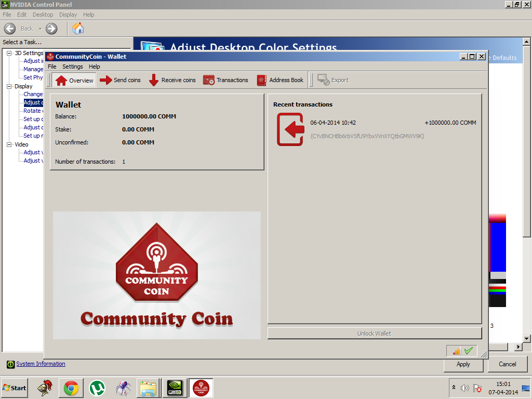This screenshot has height=399, width=532.
Task: Open the wallet Help menu
Action: tap(95, 66)
